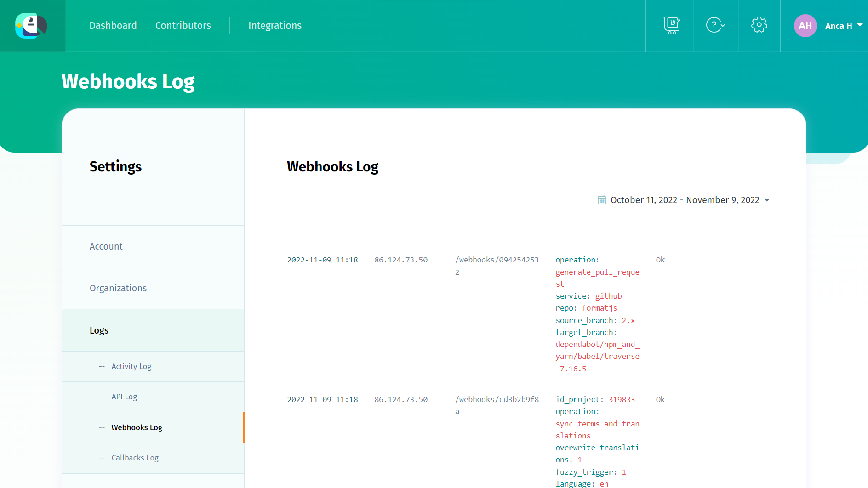Click the AH avatar circle
The width and height of the screenshot is (868, 488).
(x=805, y=26)
